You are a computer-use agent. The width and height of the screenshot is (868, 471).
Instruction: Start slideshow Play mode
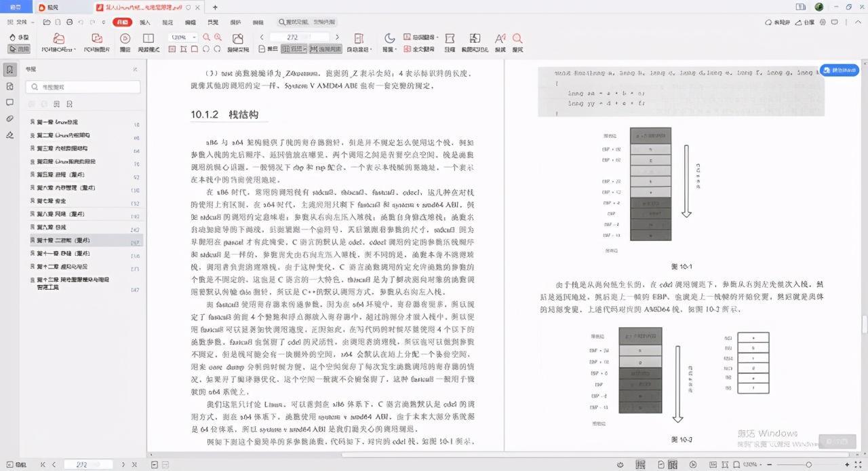point(125,43)
